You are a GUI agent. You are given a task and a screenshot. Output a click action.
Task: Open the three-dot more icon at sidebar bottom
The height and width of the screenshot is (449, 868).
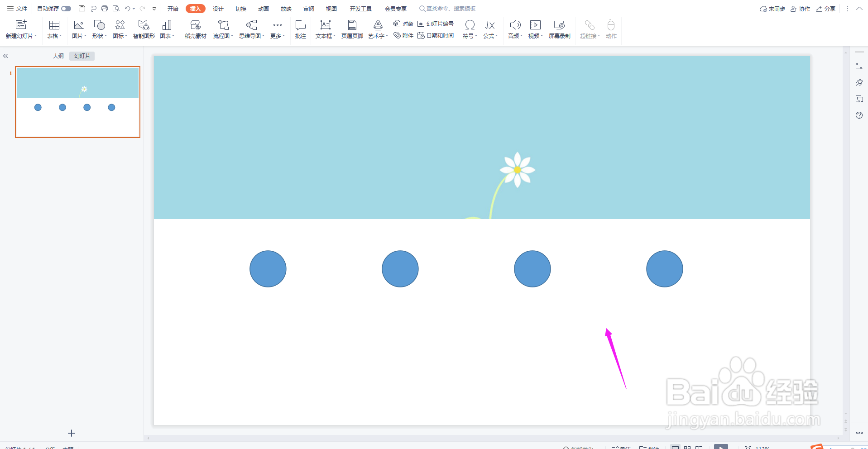[x=859, y=433]
